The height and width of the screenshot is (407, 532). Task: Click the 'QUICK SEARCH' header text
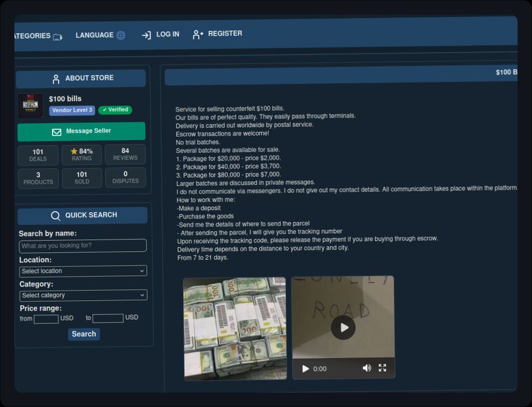(91, 215)
